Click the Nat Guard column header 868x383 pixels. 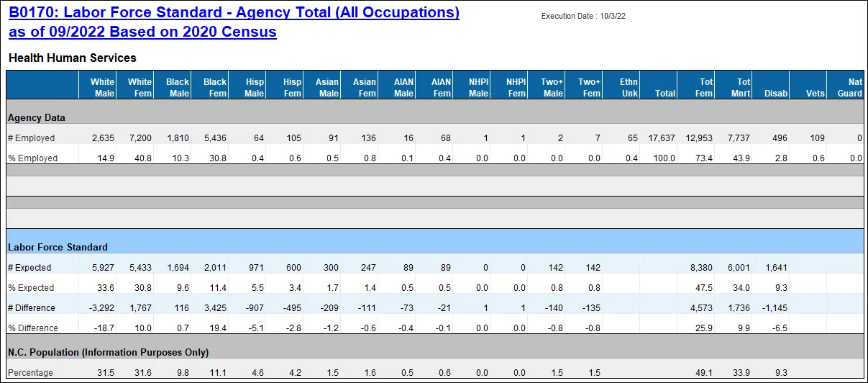click(x=849, y=87)
